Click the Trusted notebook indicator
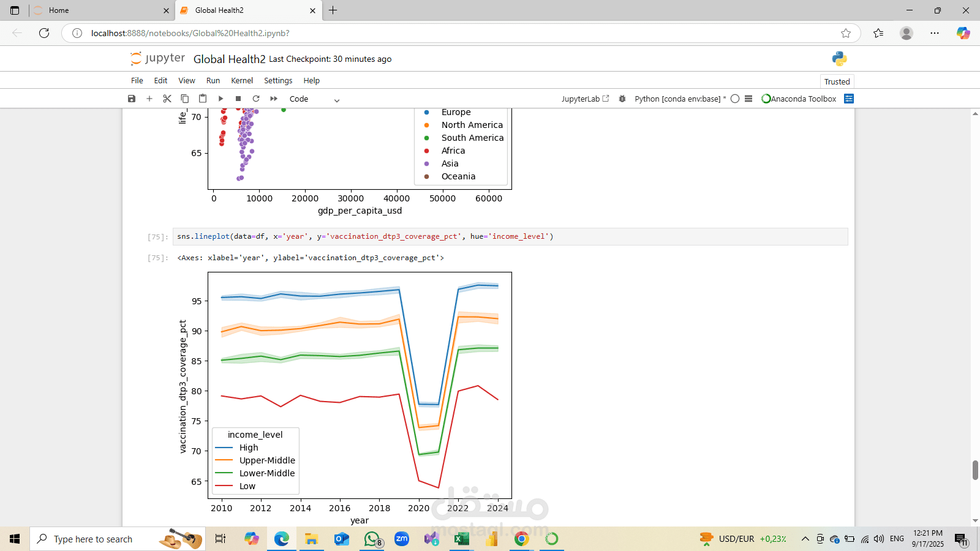This screenshot has width=980, height=551. click(x=837, y=81)
